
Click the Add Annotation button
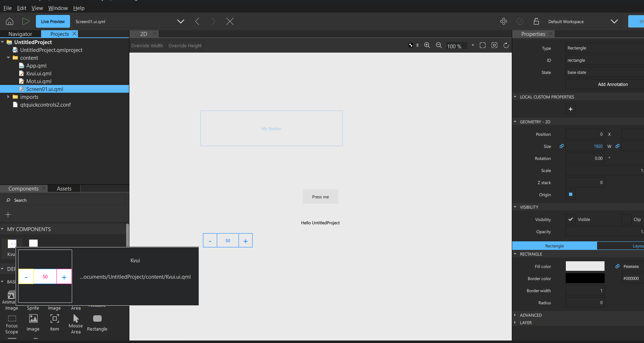(613, 84)
